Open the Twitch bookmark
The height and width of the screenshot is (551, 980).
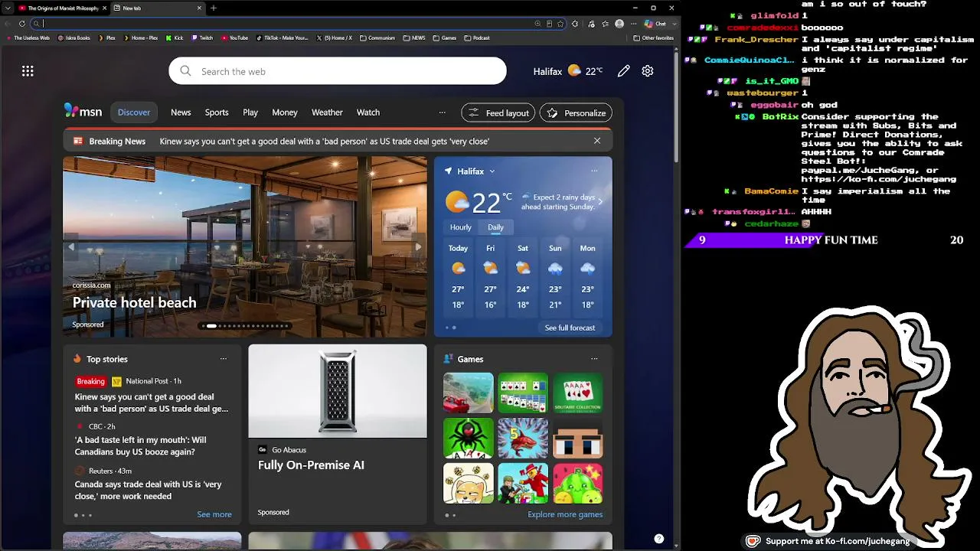pyautogui.click(x=203, y=37)
